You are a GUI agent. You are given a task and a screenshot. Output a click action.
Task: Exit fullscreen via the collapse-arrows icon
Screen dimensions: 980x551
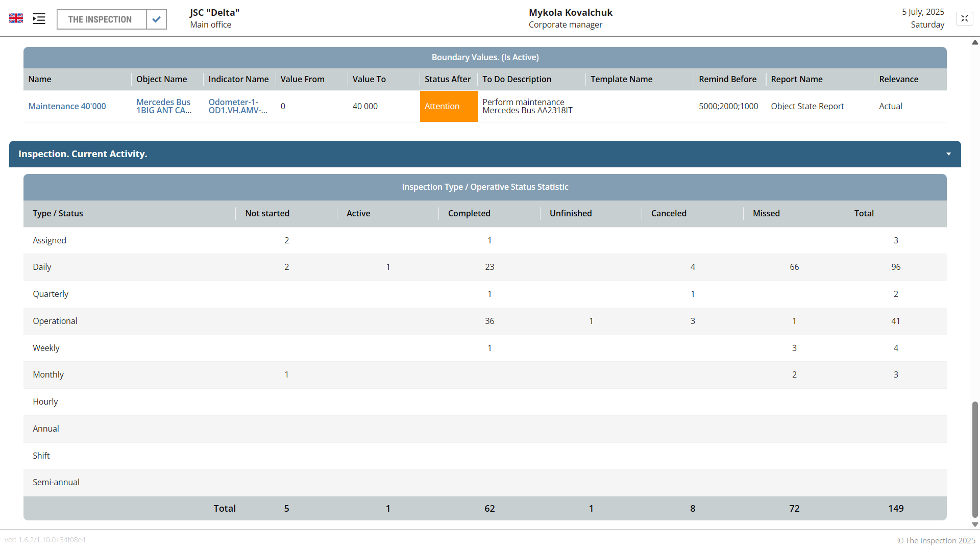964,18
